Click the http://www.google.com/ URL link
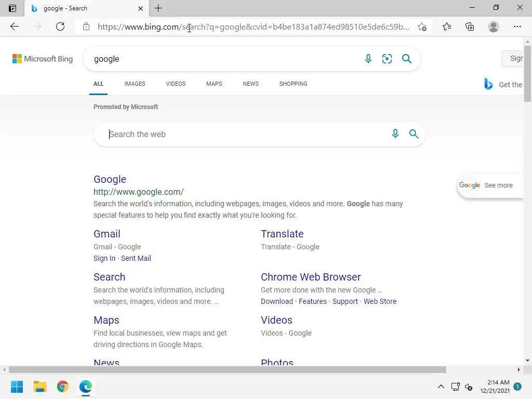Viewport: 532px width, 399px height. coord(138,192)
